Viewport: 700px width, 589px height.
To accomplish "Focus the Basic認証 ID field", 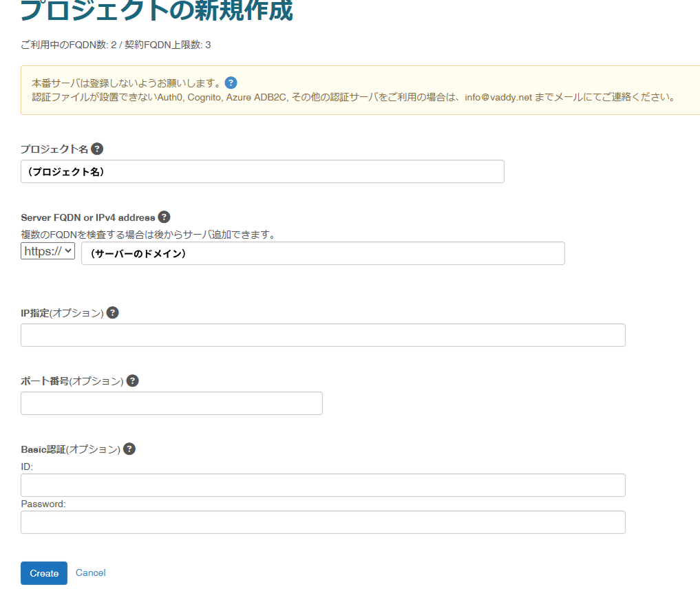I will pos(323,485).
